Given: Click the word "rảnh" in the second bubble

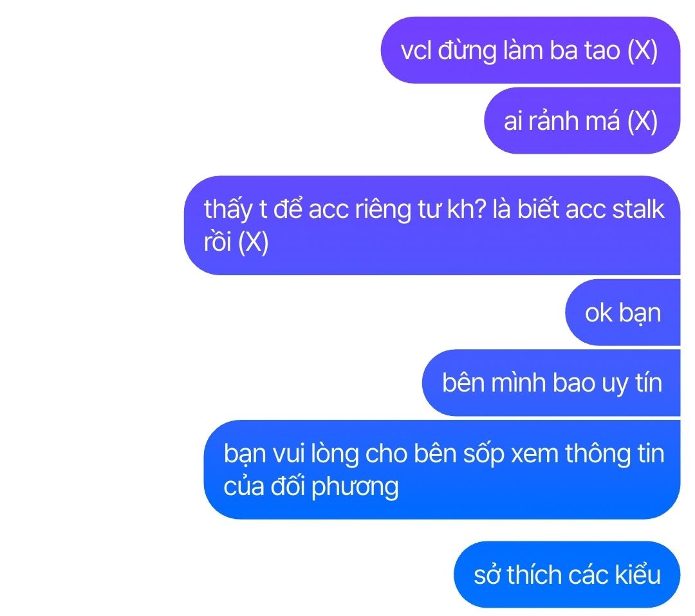Looking at the screenshot, I should pos(557,121).
